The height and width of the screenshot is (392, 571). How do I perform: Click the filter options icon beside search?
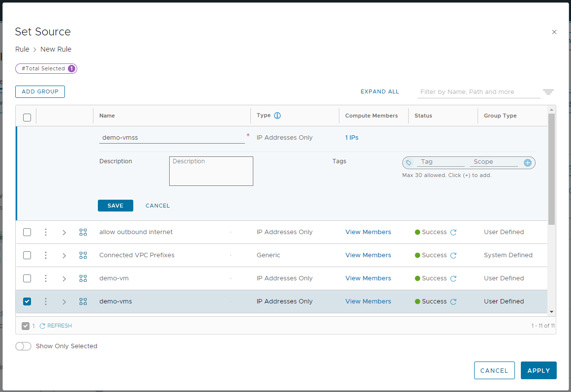(x=548, y=92)
